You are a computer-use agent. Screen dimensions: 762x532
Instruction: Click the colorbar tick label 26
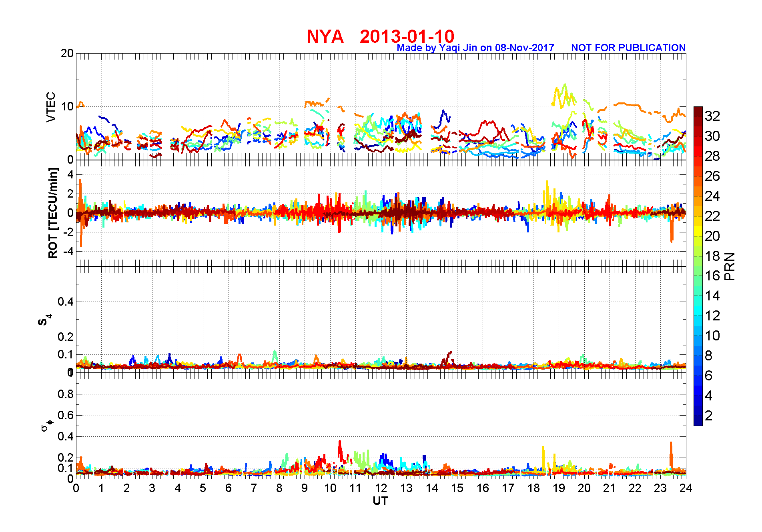click(712, 176)
